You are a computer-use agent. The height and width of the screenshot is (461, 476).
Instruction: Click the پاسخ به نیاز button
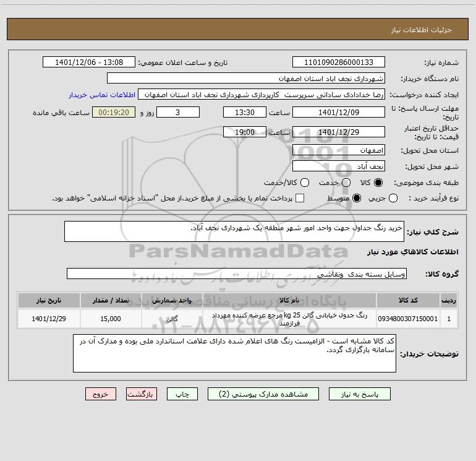pos(360,394)
